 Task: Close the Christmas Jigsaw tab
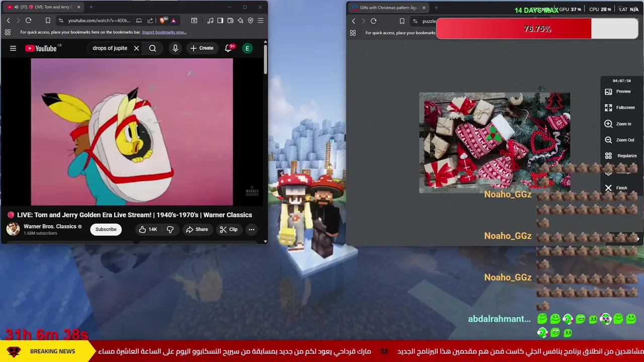(x=424, y=8)
